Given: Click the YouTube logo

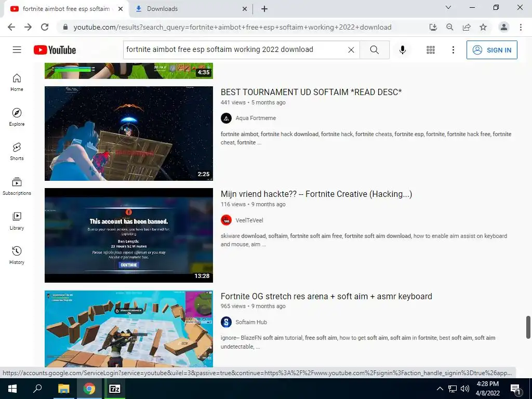Looking at the screenshot, I should 55,50.
